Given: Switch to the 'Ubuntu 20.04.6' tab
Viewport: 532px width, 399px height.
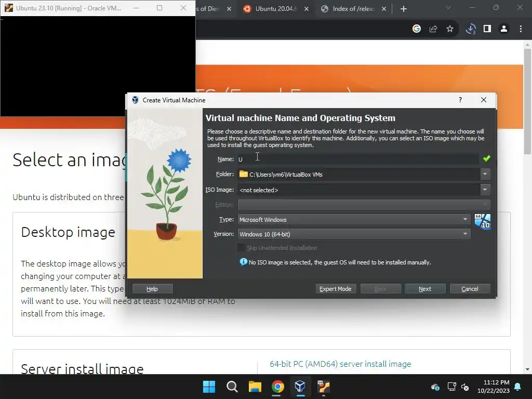Looking at the screenshot, I should point(275,9).
